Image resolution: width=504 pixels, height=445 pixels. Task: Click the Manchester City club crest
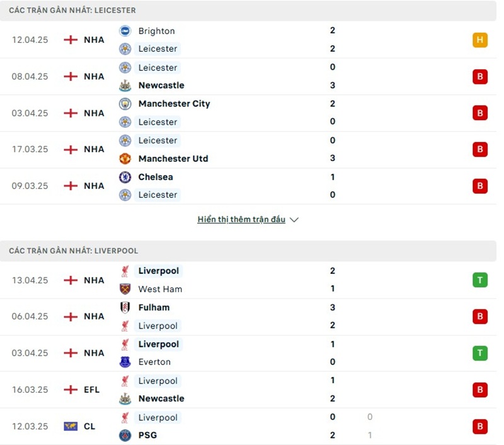(125, 104)
